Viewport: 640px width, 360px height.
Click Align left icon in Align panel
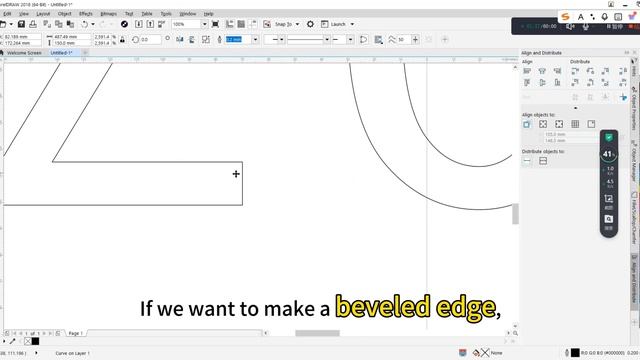(x=527, y=71)
